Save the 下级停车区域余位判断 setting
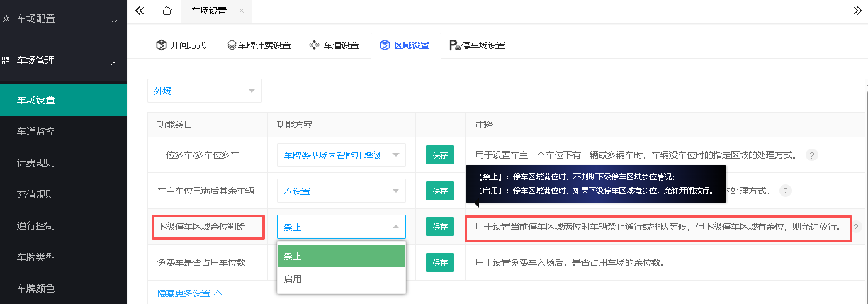Screen dimensions: 868x304 [439, 227]
